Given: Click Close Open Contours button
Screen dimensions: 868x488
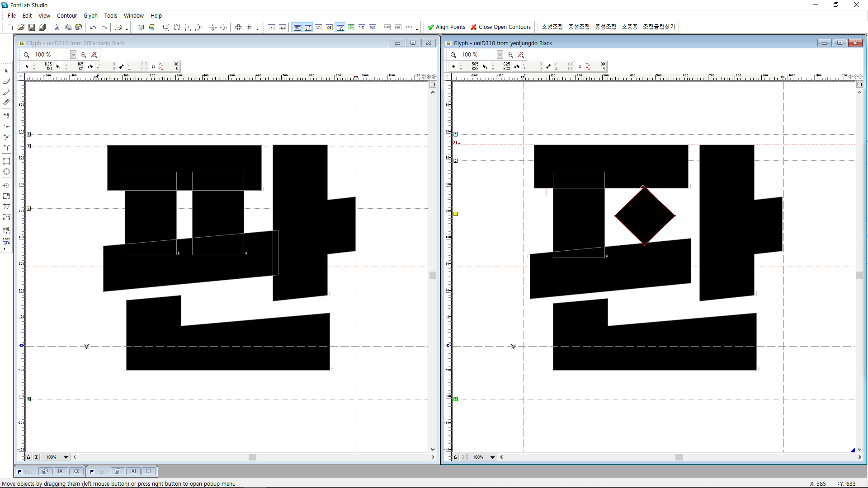Looking at the screenshot, I should point(500,27).
